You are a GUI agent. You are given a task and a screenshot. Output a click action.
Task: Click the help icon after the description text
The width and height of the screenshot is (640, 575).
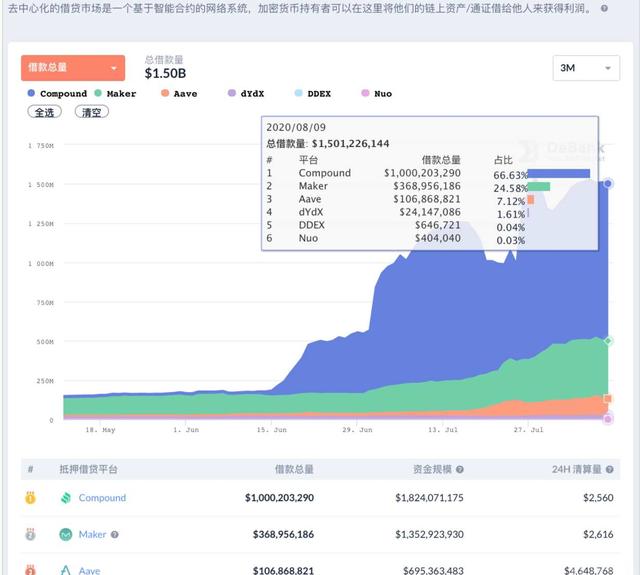[604, 8]
